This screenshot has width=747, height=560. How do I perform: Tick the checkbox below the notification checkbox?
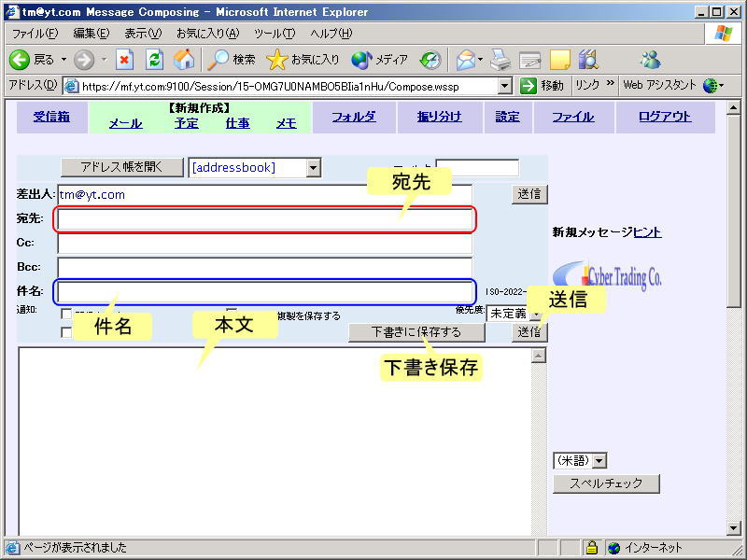pyautogui.click(x=66, y=331)
